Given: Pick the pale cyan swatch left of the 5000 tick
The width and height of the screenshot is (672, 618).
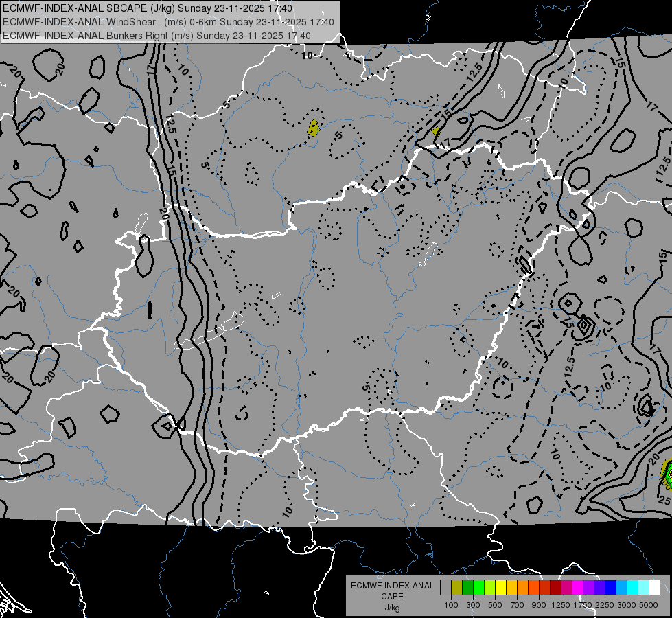Looking at the screenshot, I should 643,587.
